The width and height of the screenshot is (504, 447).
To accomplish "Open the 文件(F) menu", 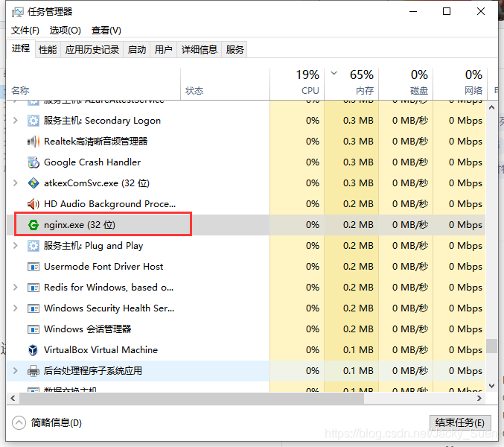I will pyautogui.click(x=25, y=31).
